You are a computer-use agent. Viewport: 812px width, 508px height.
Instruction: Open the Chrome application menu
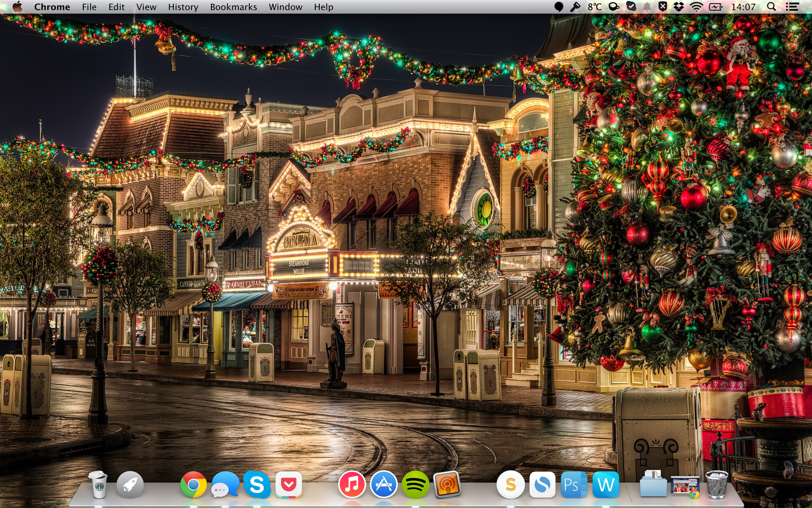coord(52,7)
